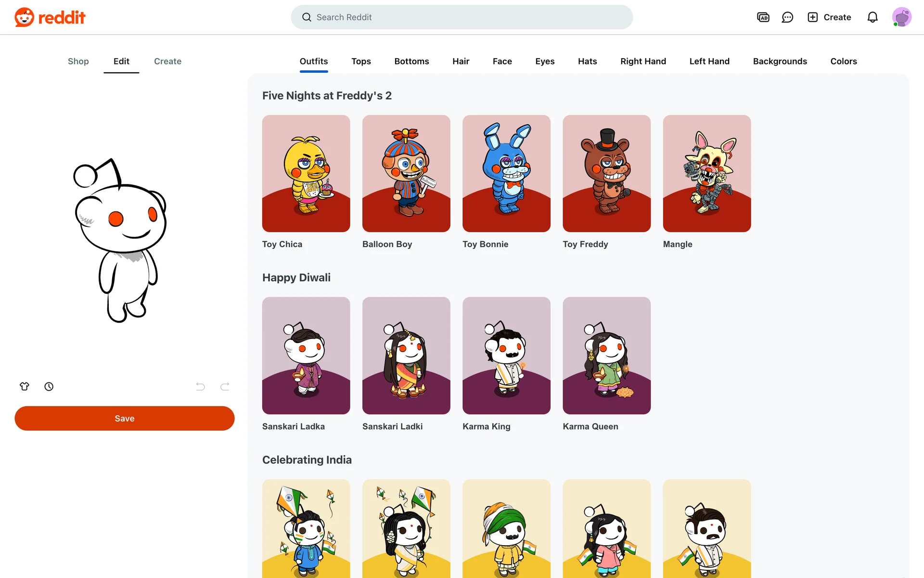Select the Toy Chica outfit
The width and height of the screenshot is (924, 578).
tap(306, 173)
